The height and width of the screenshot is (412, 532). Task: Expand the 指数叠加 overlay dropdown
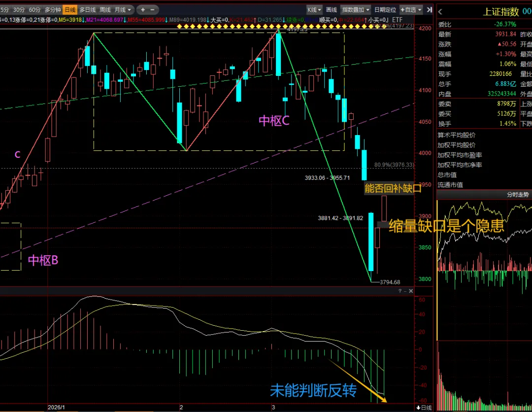tap(356, 10)
